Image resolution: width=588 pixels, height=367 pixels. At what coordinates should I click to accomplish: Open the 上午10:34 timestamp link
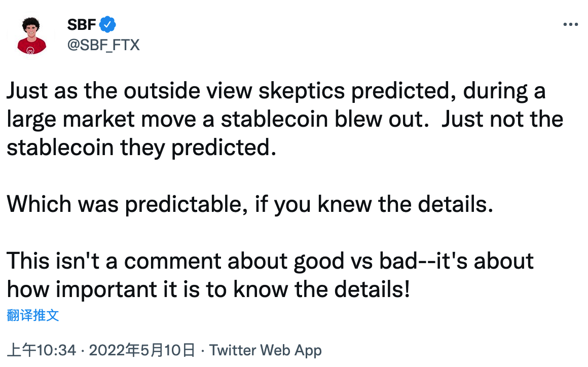pyautogui.click(x=42, y=350)
